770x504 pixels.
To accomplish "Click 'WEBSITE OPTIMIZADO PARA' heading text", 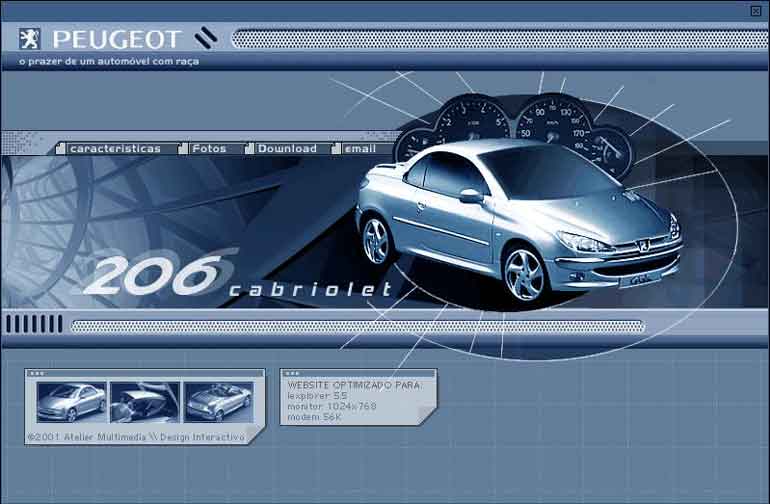I will (x=354, y=385).
